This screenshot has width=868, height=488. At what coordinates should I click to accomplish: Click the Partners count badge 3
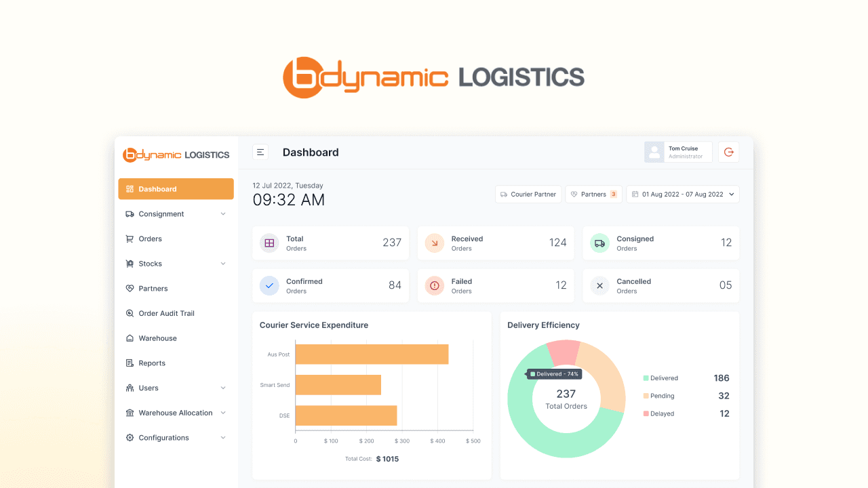point(614,195)
